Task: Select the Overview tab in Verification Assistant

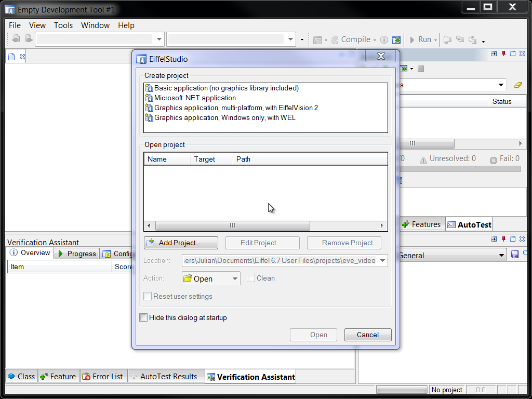Action: [30, 253]
